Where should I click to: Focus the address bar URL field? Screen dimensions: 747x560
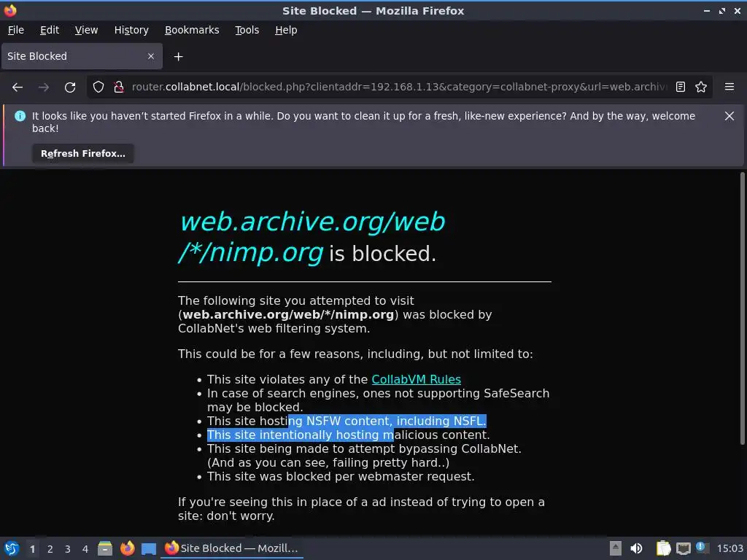pyautogui.click(x=398, y=87)
